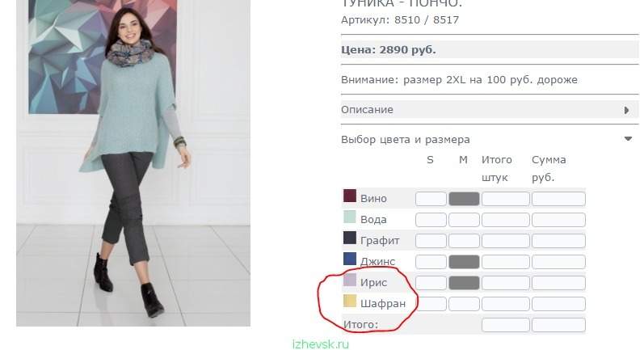Click the M size field for Вода

(464, 220)
